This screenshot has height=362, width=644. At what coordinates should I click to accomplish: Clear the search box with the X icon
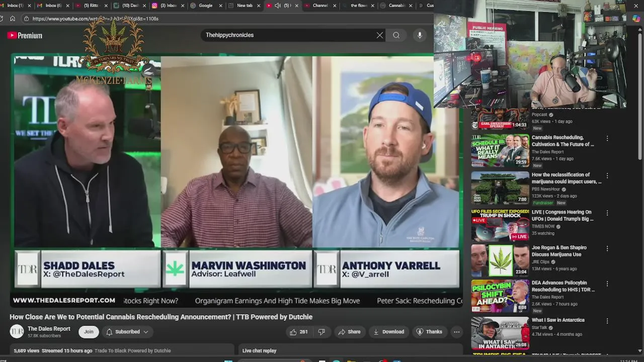pyautogui.click(x=380, y=35)
